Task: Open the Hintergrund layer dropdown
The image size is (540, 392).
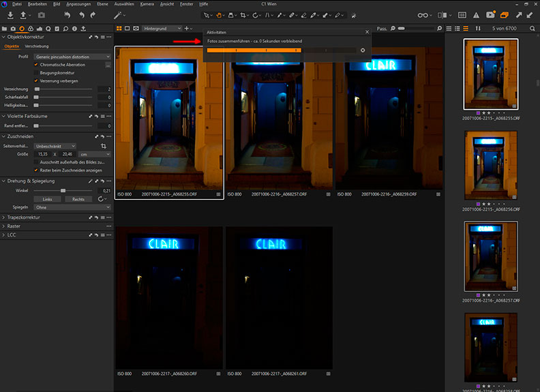Action: [x=162, y=29]
